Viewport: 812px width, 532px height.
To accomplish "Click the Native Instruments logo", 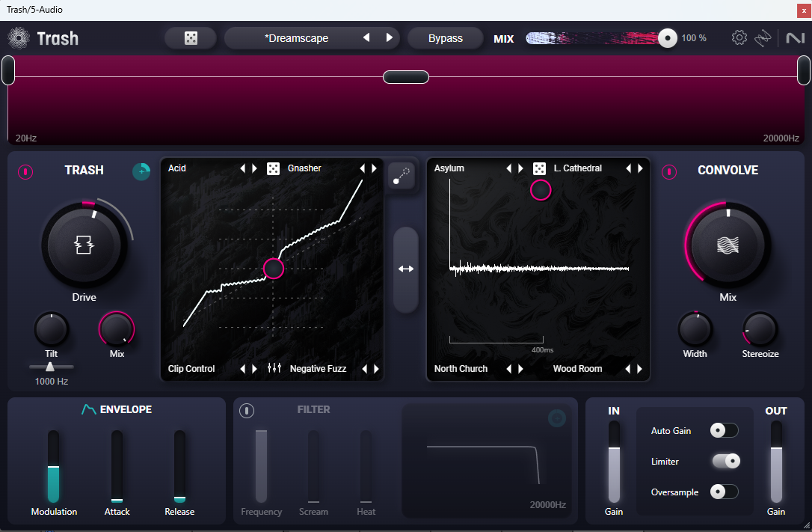I will click(x=795, y=38).
